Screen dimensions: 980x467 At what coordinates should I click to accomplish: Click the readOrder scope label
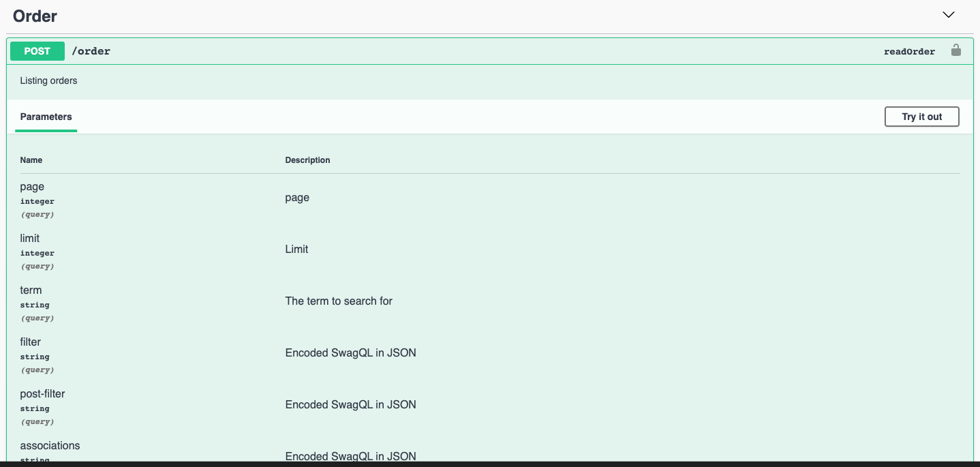tap(909, 50)
